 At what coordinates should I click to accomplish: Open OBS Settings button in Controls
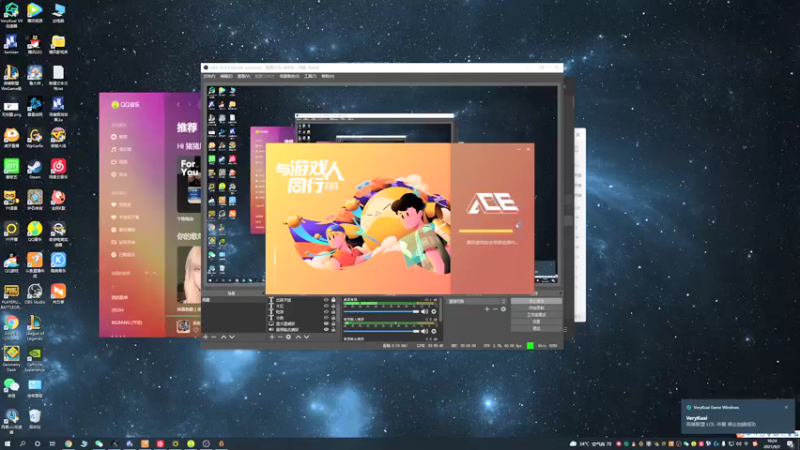coord(536,322)
